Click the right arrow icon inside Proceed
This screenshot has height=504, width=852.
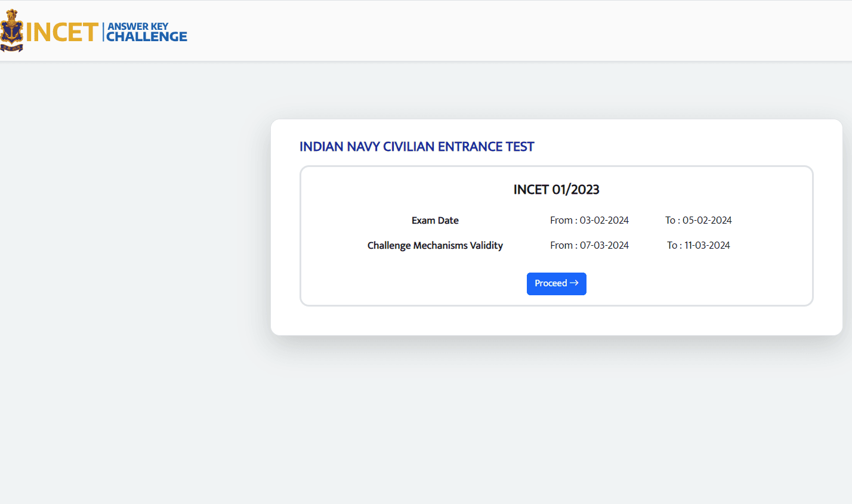[x=574, y=283]
